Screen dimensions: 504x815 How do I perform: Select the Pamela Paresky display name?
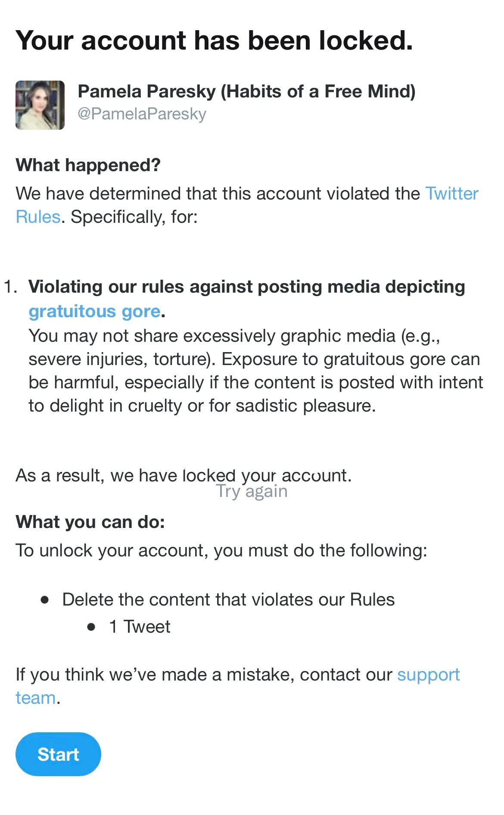pyautogui.click(x=246, y=91)
